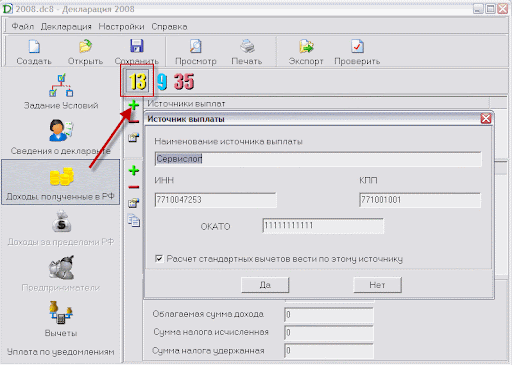Maximize the Декларация 2008 window
The width and height of the screenshot is (512, 365).
(490, 9)
